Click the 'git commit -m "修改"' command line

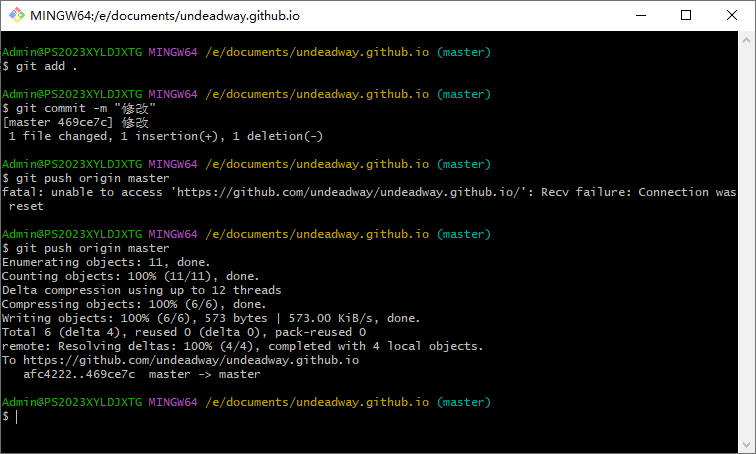click(79, 108)
